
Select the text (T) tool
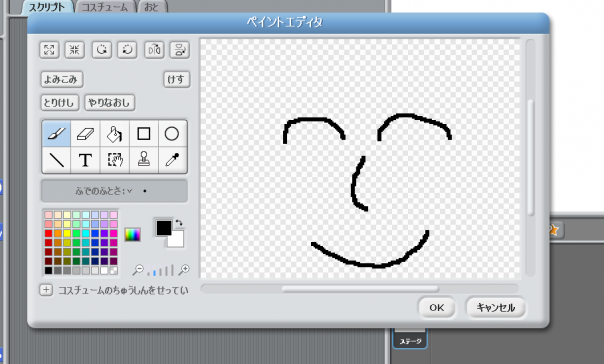85,159
